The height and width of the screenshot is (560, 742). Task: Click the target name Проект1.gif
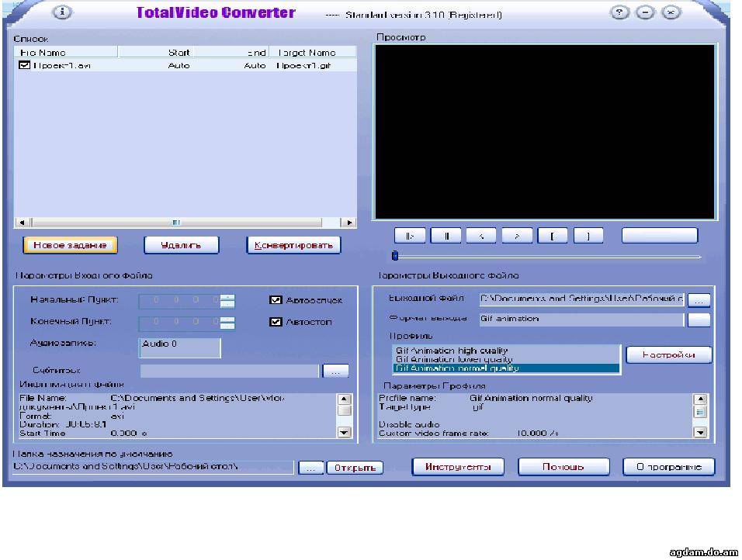[x=303, y=65]
